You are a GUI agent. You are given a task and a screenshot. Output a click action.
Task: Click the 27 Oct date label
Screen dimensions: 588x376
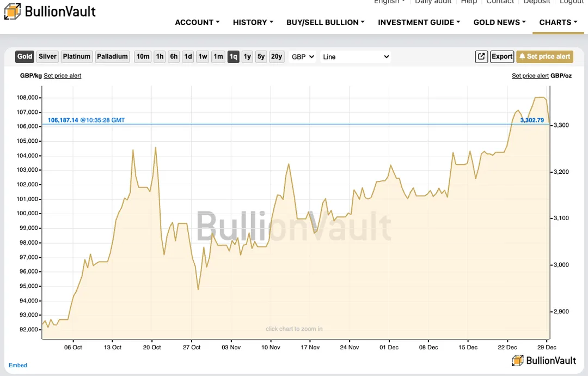[192, 347]
